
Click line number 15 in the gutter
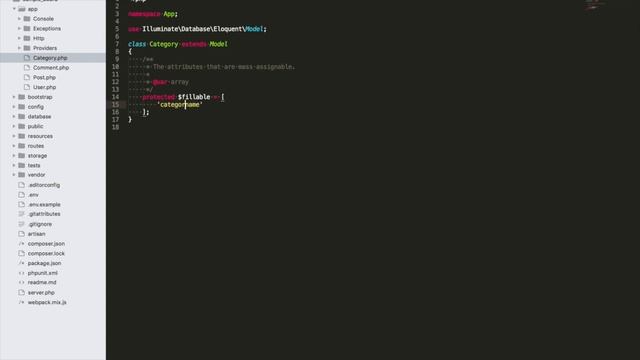click(116, 104)
